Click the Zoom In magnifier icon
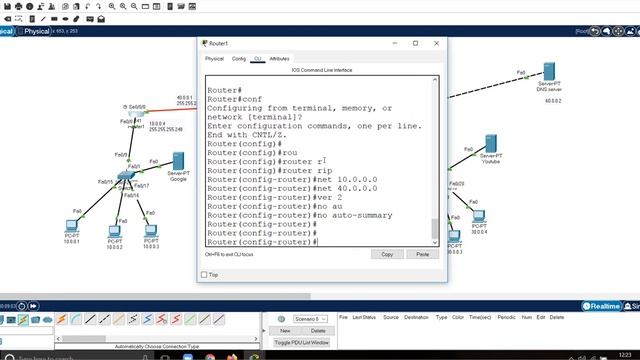Viewport: 640px width, 360px height. (112, 7)
